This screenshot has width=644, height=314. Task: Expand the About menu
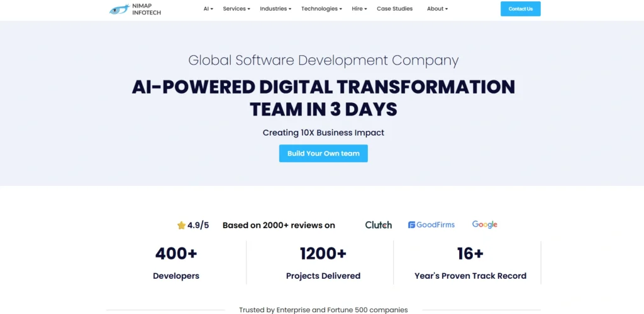click(x=438, y=9)
